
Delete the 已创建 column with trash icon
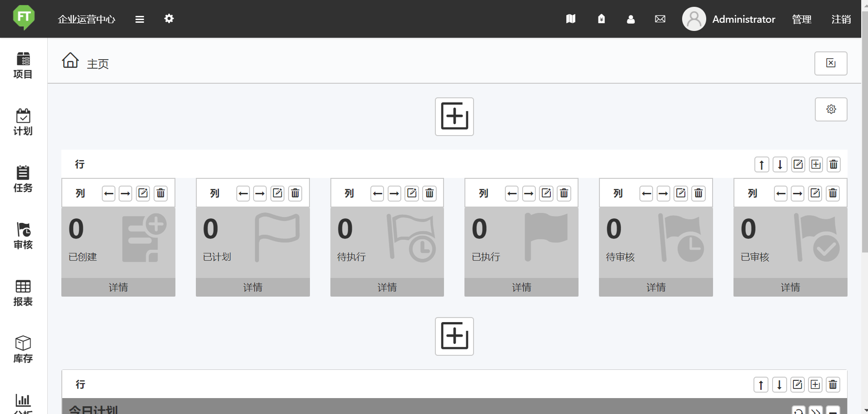coord(161,193)
